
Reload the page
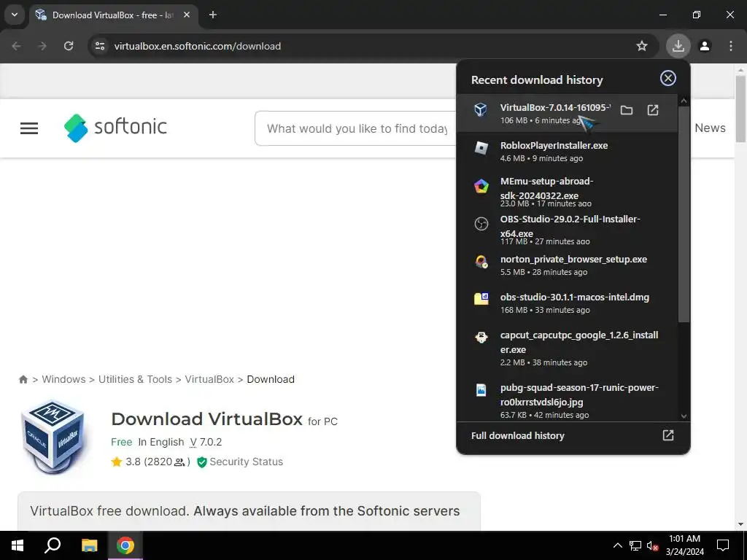coord(69,46)
